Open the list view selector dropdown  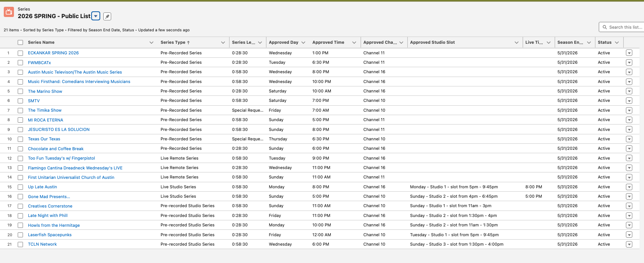pos(96,16)
